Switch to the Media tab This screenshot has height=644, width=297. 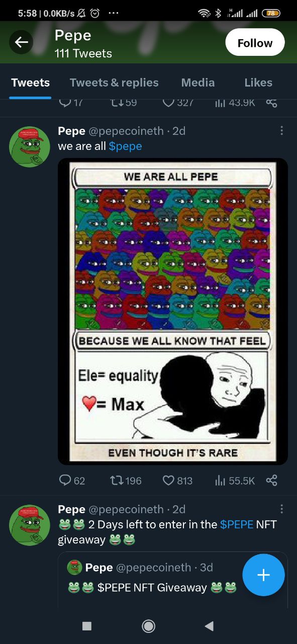coord(198,83)
